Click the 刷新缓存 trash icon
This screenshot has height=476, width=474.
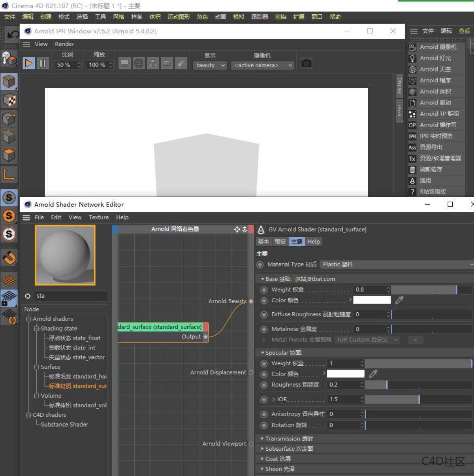tap(412, 170)
